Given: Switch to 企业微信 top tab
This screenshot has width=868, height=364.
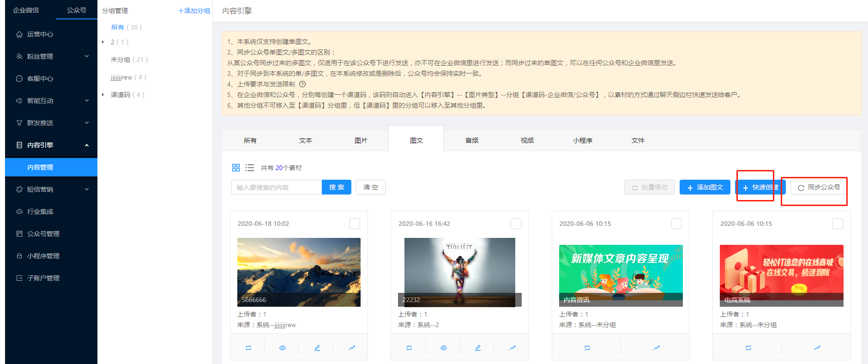Looking at the screenshot, I should (26, 10).
